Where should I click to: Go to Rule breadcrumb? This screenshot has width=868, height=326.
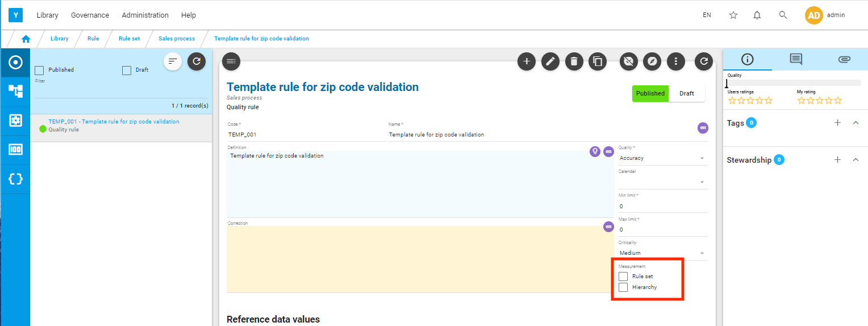pos(93,39)
